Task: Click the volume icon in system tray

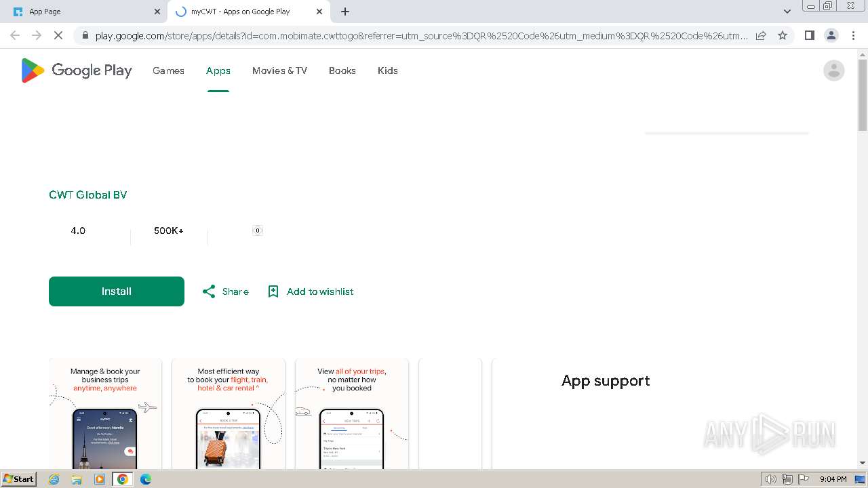Action: point(770,479)
